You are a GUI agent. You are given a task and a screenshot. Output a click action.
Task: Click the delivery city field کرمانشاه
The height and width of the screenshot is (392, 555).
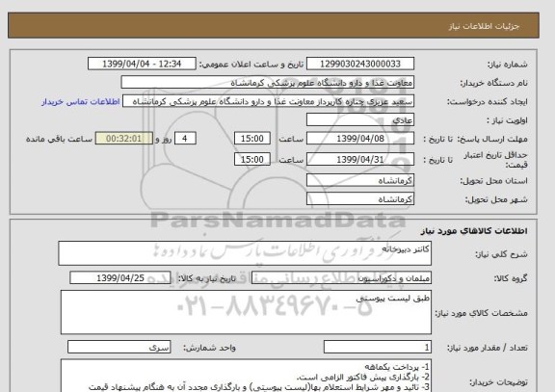coord(360,198)
